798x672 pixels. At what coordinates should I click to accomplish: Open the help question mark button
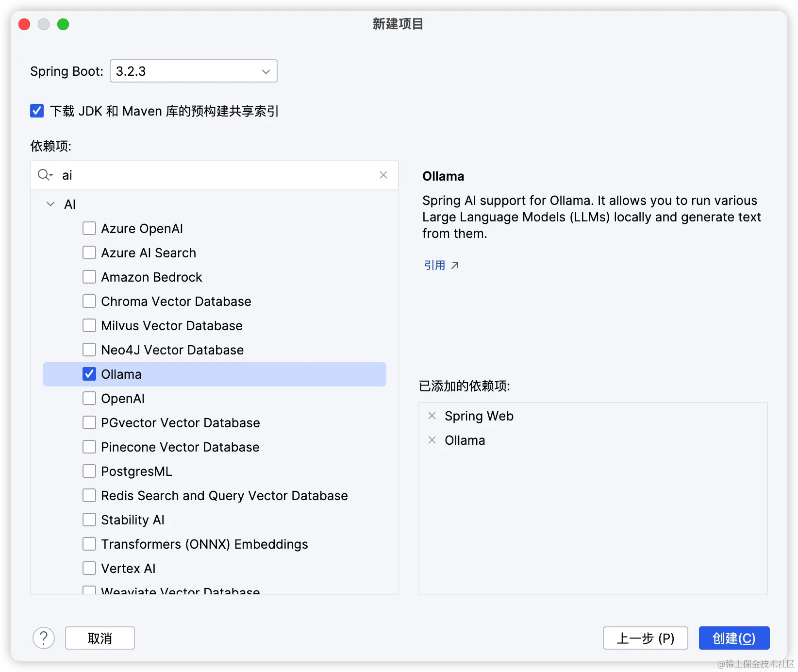click(x=44, y=638)
